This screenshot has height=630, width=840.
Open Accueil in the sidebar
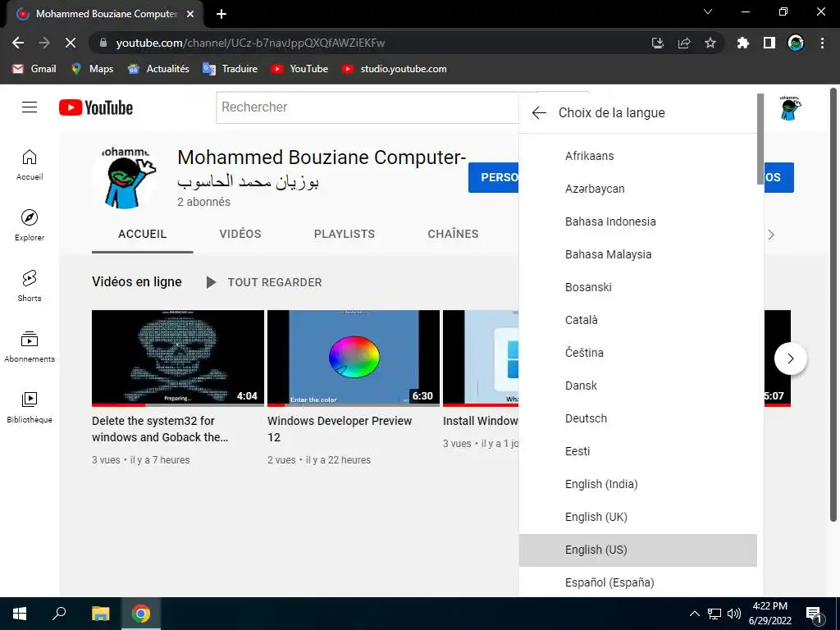click(30, 164)
